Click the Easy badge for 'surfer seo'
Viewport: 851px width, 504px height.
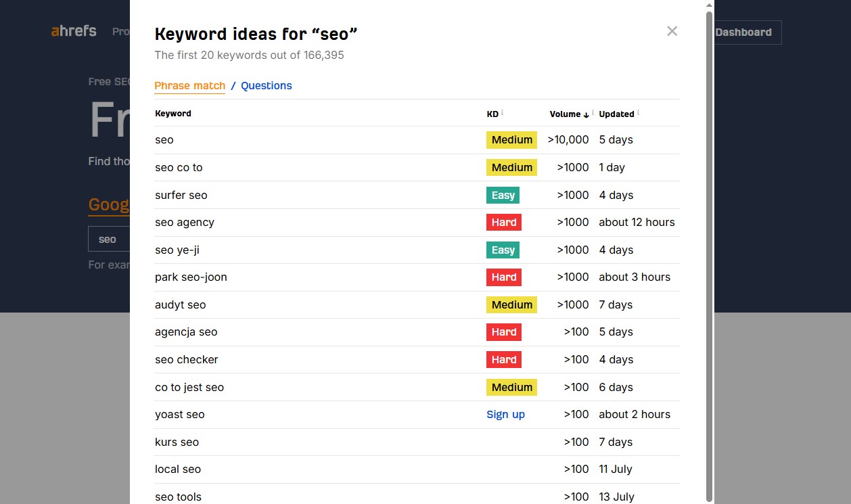click(503, 196)
